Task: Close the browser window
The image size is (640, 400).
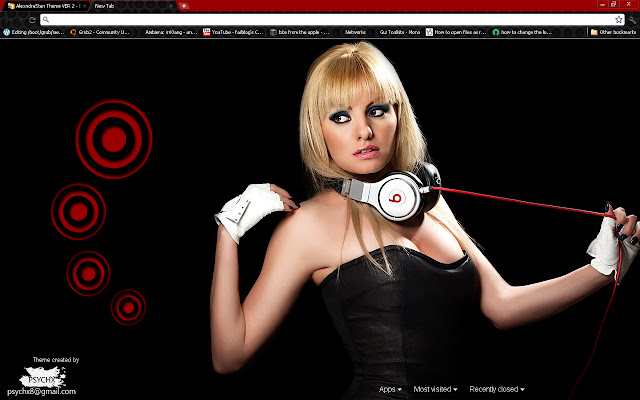Action: point(629,4)
